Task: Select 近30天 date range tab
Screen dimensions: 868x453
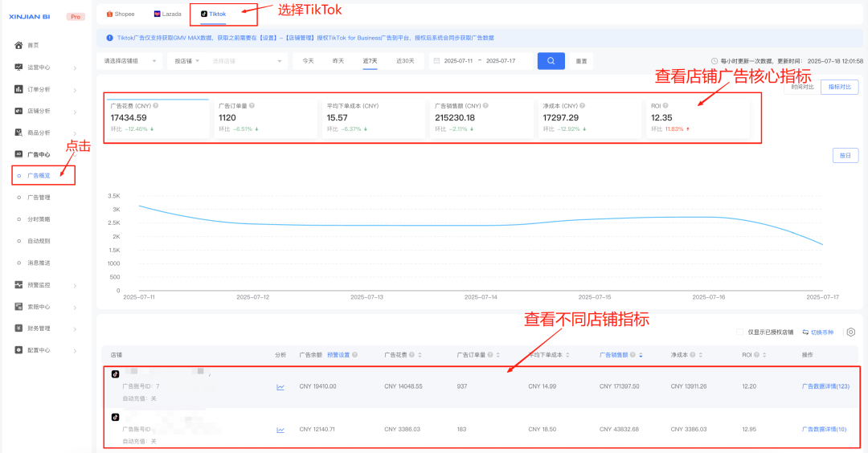Action: click(405, 61)
